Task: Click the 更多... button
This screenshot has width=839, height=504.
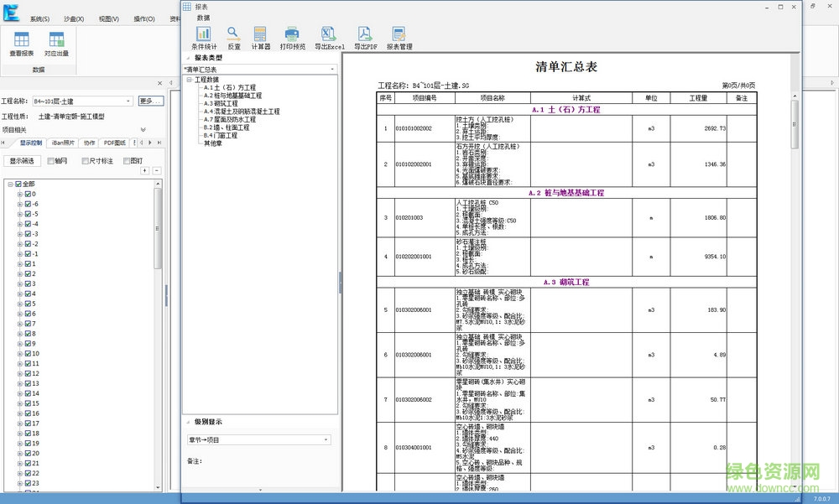Action: [x=150, y=101]
